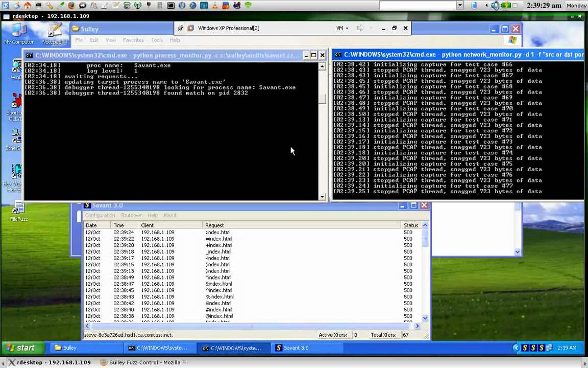The image size is (588, 368).
Task: Click the 02:38:49 time cell
Action: tap(124, 278)
